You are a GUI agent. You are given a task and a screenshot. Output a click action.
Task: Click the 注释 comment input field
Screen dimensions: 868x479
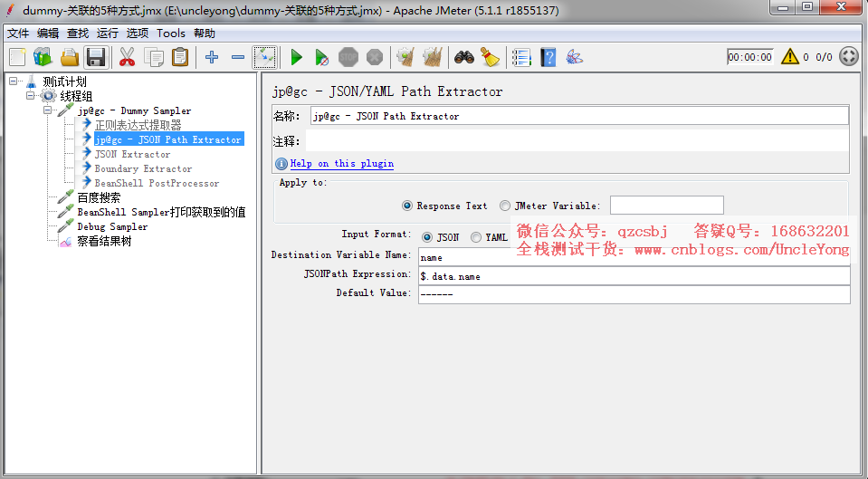(577, 140)
